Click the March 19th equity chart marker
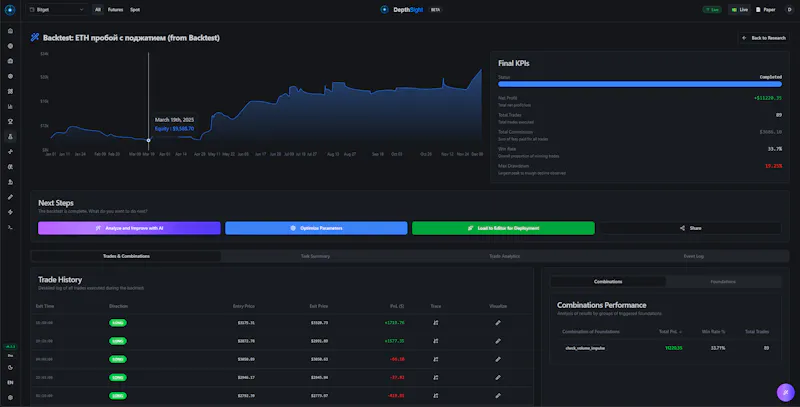The height and width of the screenshot is (407, 800). pyautogui.click(x=148, y=140)
